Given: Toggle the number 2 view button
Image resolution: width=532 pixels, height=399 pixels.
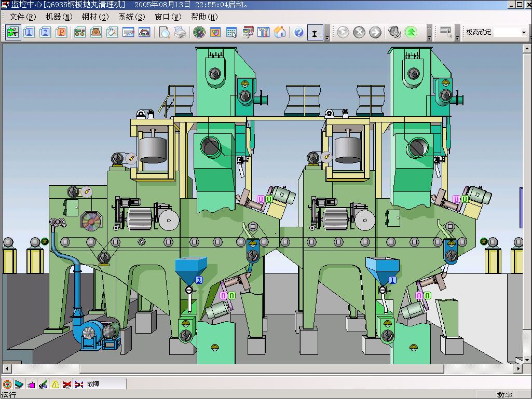Looking at the screenshot, I should click(45, 33).
